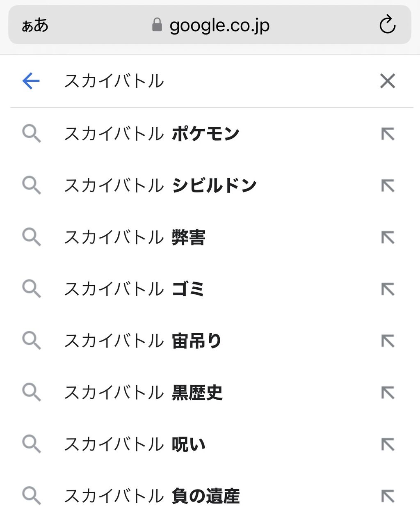Select suggestion スカイバトル シビルドン
This screenshot has height=515, width=420.
(160, 185)
